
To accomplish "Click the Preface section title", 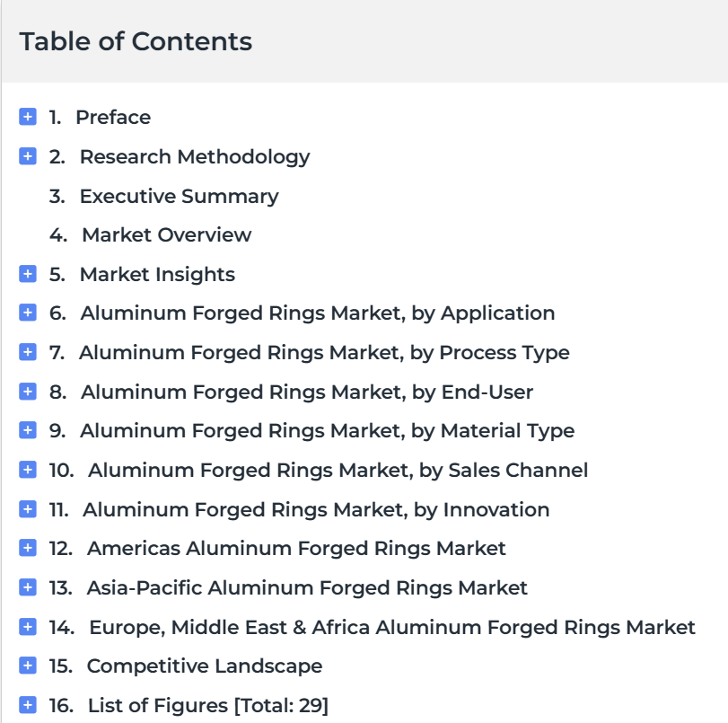I will tap(113, 117).
